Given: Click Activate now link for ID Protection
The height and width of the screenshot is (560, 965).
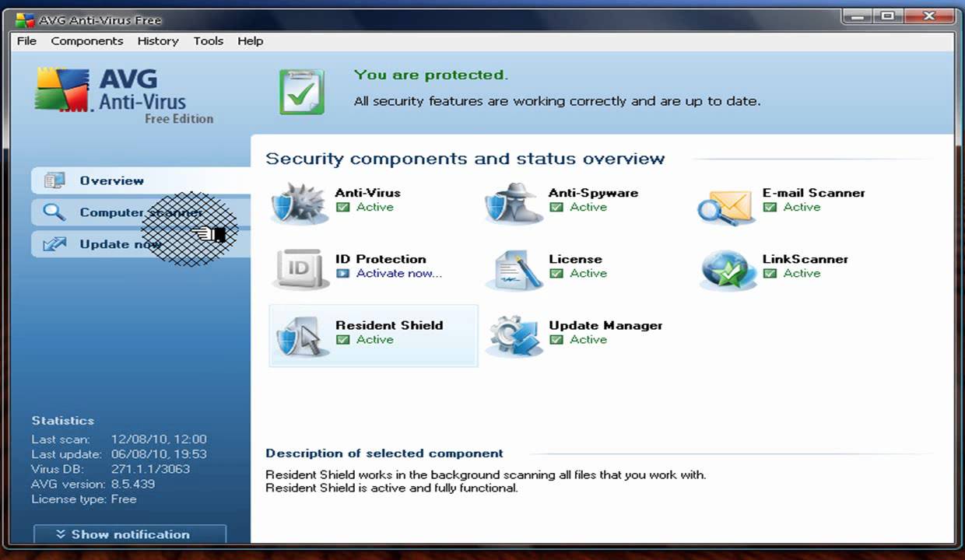Looking at the screenshot, I should tap(399, 273).
